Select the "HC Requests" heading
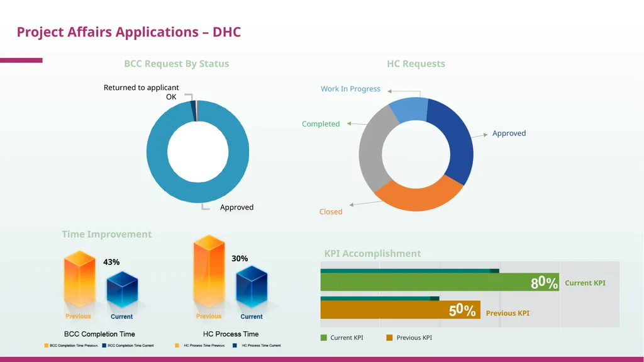644x362 pixels. (416, 64)
